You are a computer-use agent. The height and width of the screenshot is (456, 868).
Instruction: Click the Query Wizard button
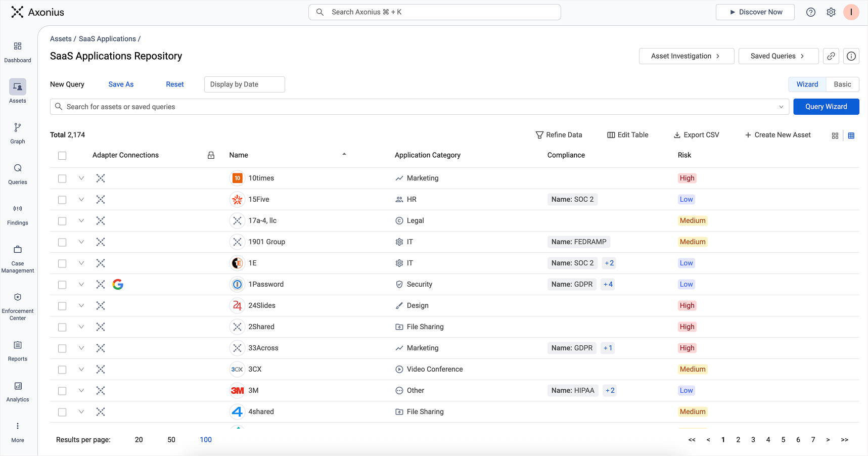point(826,107)
